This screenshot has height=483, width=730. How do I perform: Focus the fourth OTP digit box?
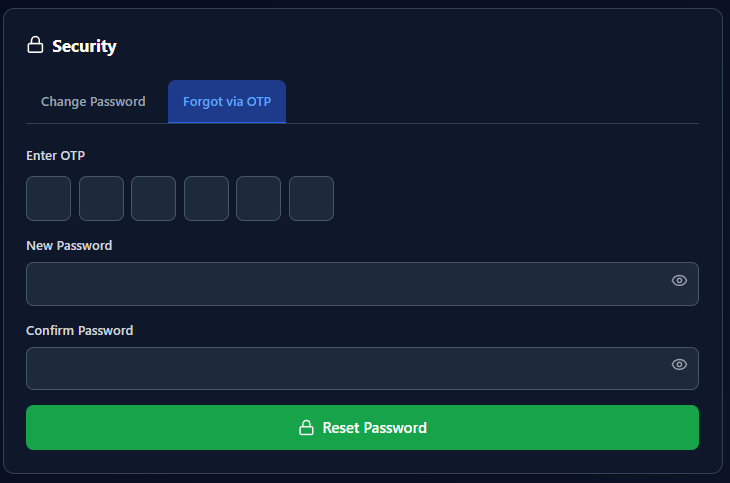click(206, 198)
